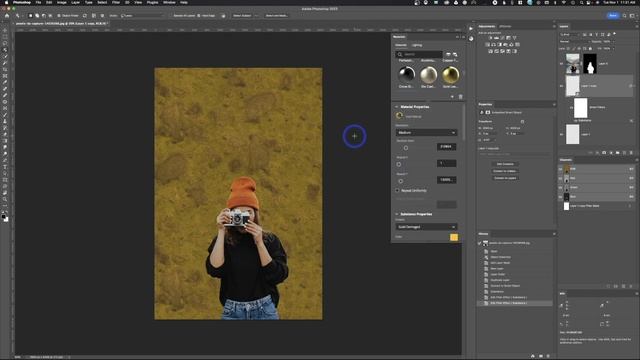
Task: Select the Crop tool
Action: (x=5, y=69)
